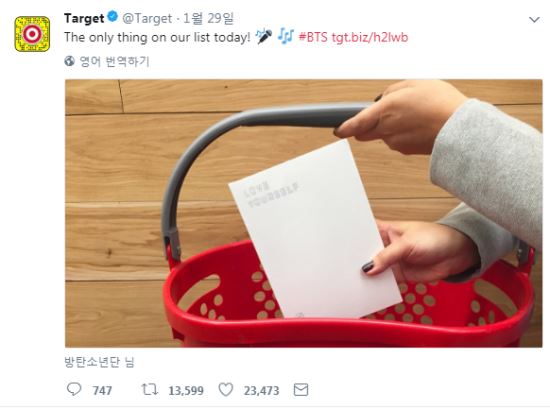Image resolution: width=550 pixels, height=409 pixels.
Task: Click the Target profile avatar
Action: click(32, 34)
